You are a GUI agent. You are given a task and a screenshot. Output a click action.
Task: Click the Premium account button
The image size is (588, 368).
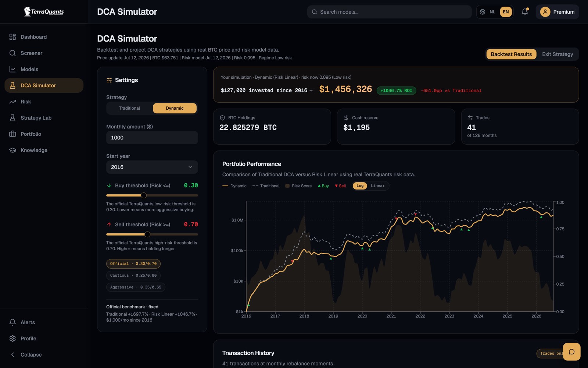pyautogui.click(x=557, y=12)
